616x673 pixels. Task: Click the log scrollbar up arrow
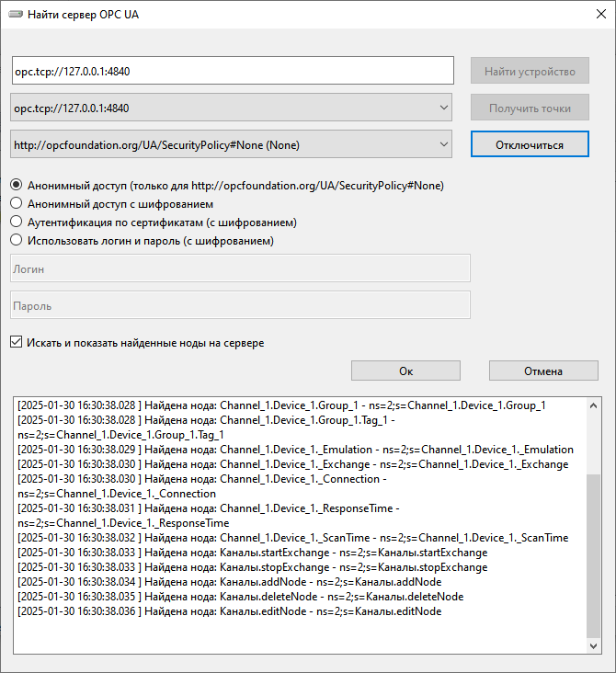point(594,405)
